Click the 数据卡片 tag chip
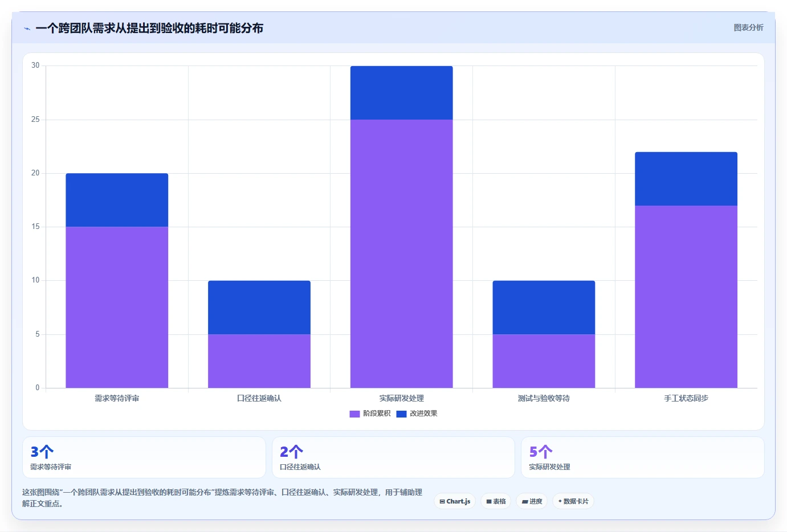This screenshot has height=532, width=787. pos(573,501)
